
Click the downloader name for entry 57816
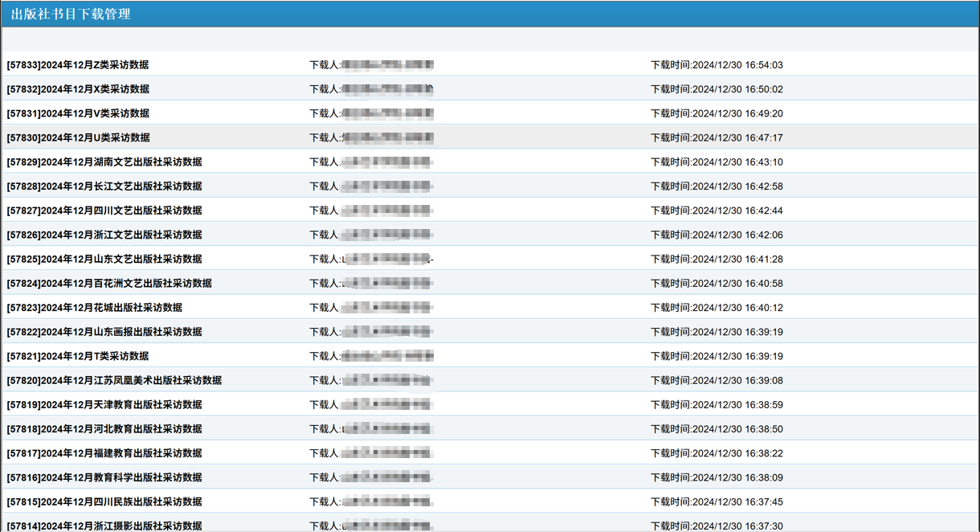pos(386,477)
